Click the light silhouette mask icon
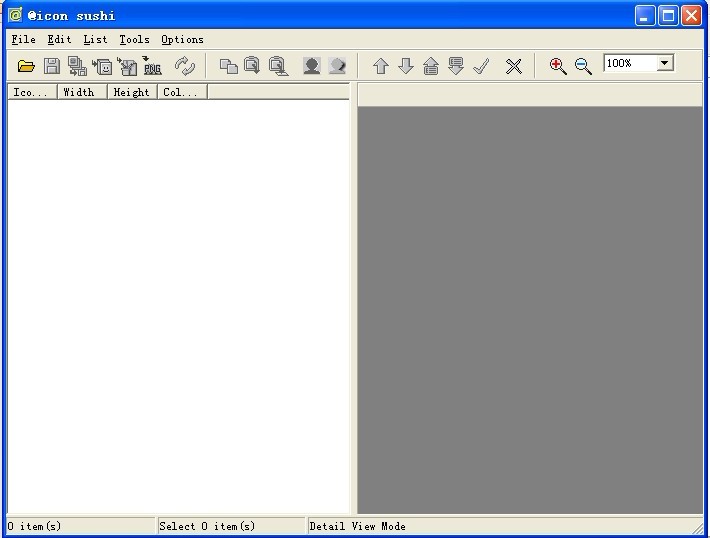Screen dimensions: 710x538 click(x=337, y=66)
